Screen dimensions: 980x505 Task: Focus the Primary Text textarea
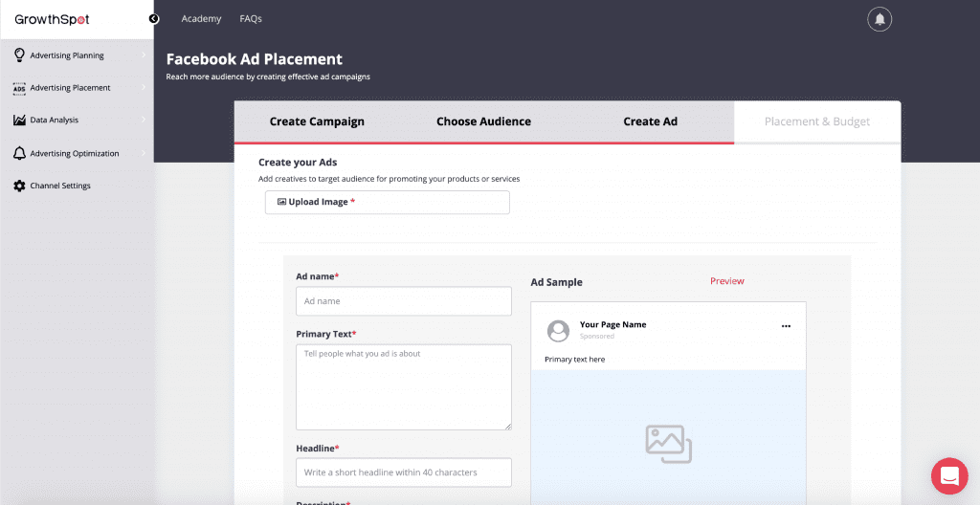click(x=404, y=386)
